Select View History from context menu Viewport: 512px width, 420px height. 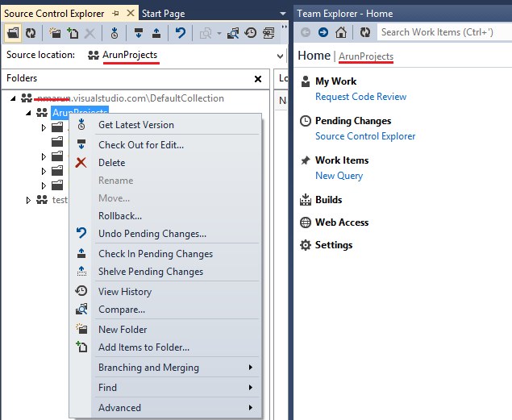coord(165,292)
